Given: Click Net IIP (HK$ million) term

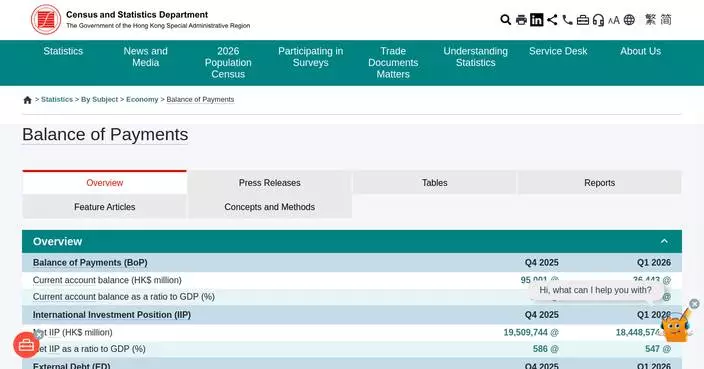Looking at the screenshot, I should coord(73,332).
